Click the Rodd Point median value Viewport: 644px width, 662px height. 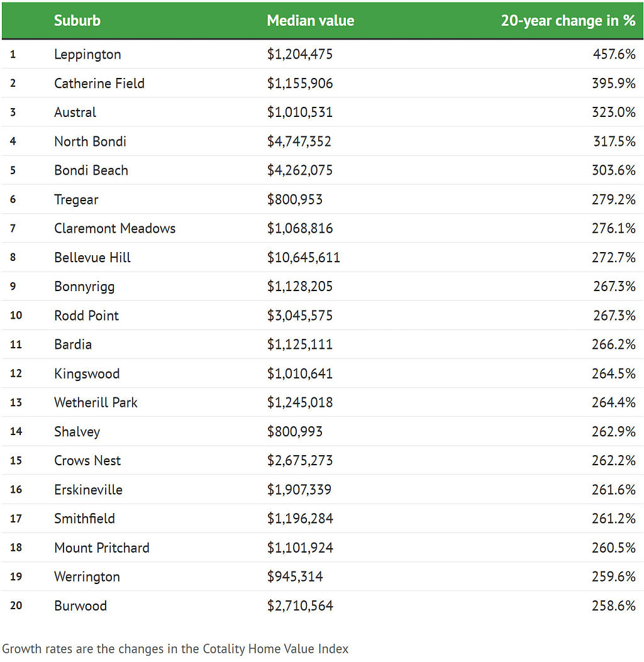300,316
